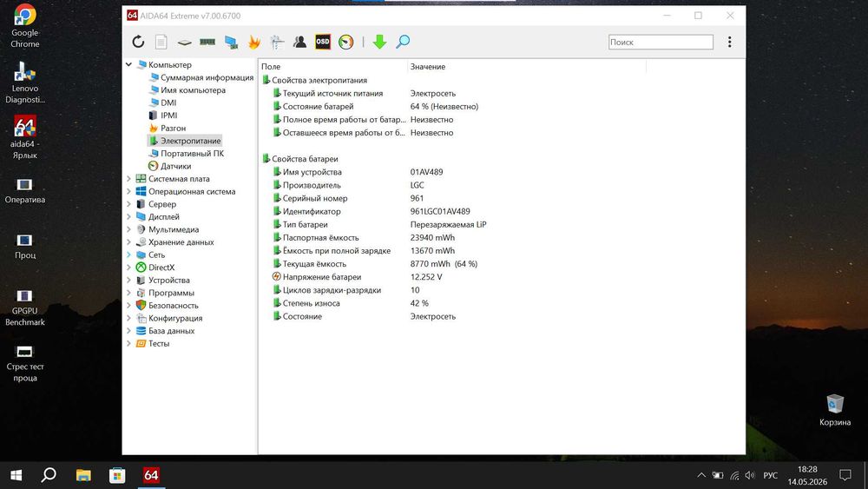Select the Оператива desktop shortcut
Viewport: 868px width, 489px height.
[x=25, y=191]
